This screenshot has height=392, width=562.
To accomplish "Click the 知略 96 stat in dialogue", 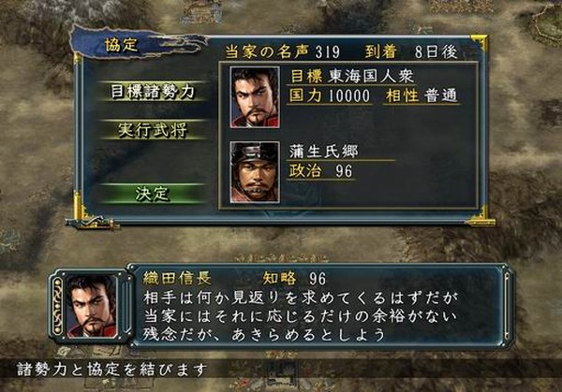I will (x=295, y=279).
